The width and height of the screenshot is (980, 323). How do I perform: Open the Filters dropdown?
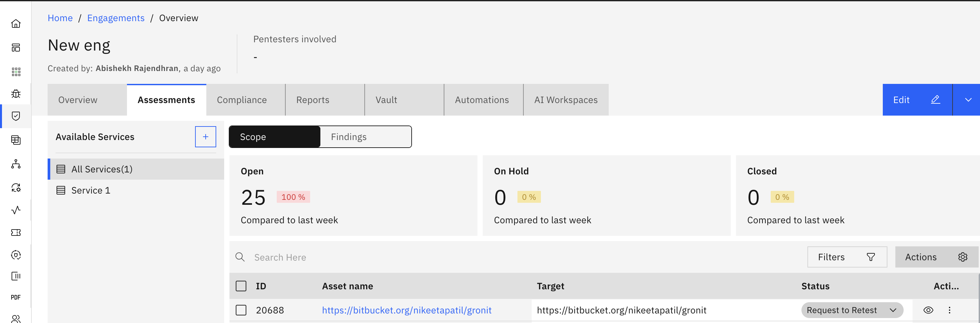click(x=847, y=257)
